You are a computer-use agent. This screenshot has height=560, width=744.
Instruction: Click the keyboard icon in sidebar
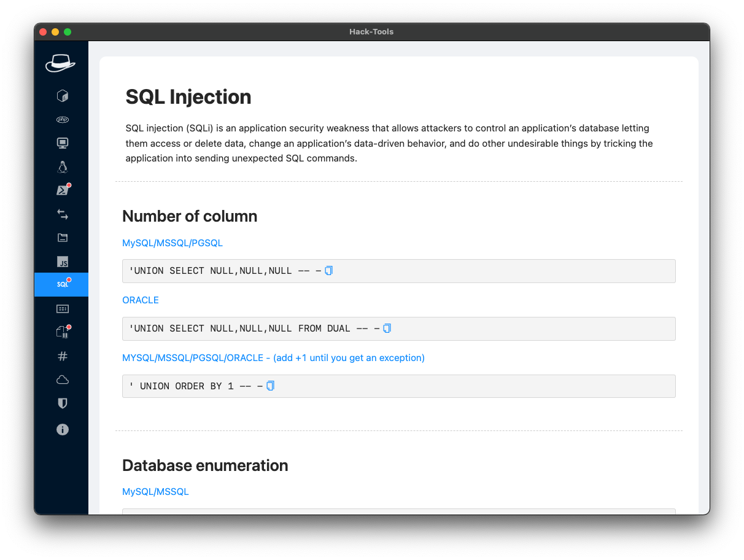point(62,309)
